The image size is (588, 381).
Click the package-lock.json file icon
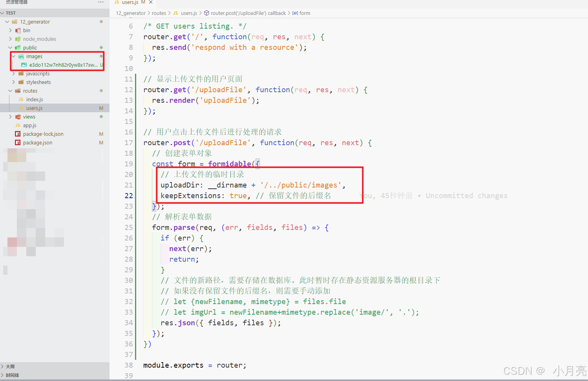tap(18, 134)
